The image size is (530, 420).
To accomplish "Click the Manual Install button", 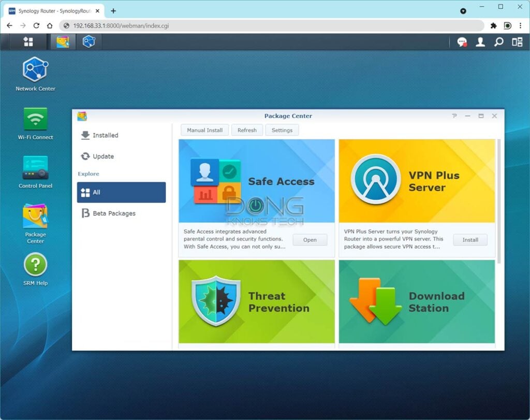I will tap(205, 130).
